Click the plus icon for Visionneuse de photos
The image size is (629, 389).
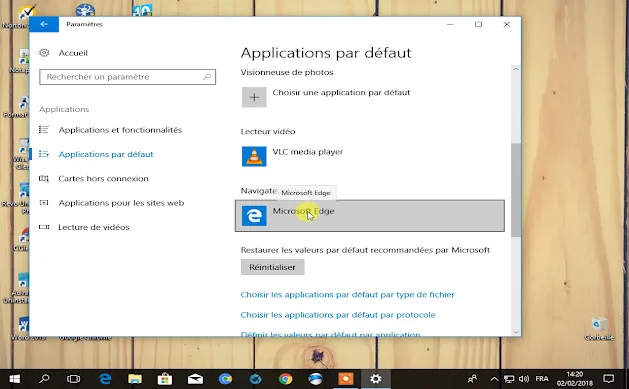tap(254, 97)
